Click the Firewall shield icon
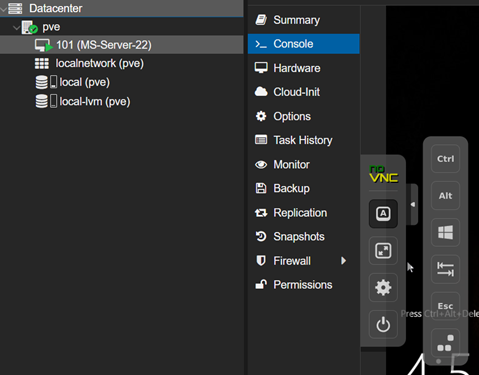This screenshot has height=375, width=479. tap(261, 261)
